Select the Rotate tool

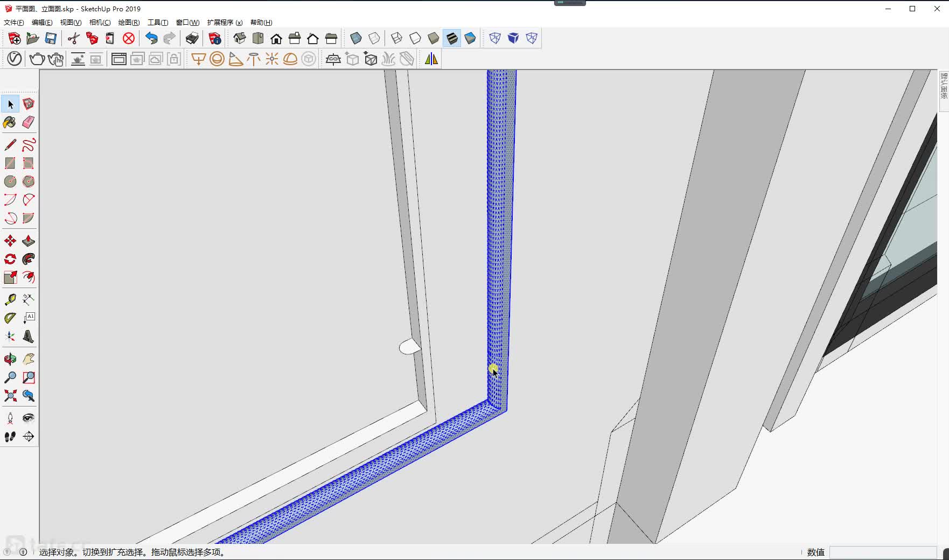point(10,259)
